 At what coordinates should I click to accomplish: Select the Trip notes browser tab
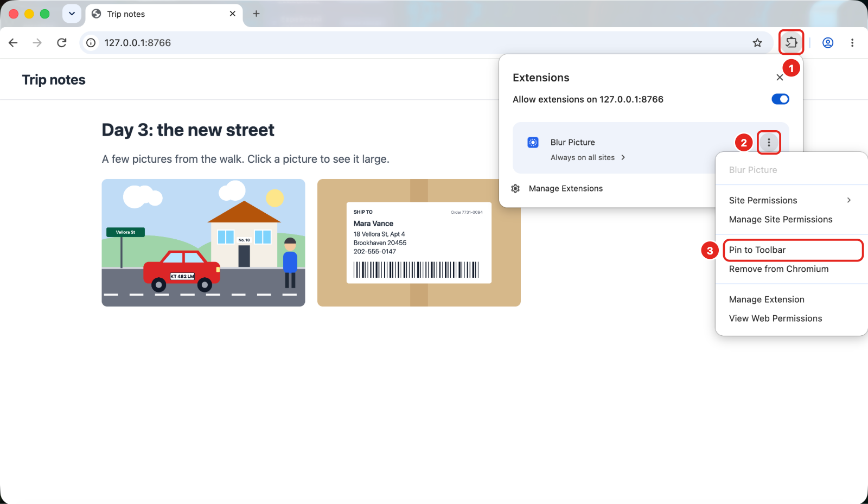164,14
